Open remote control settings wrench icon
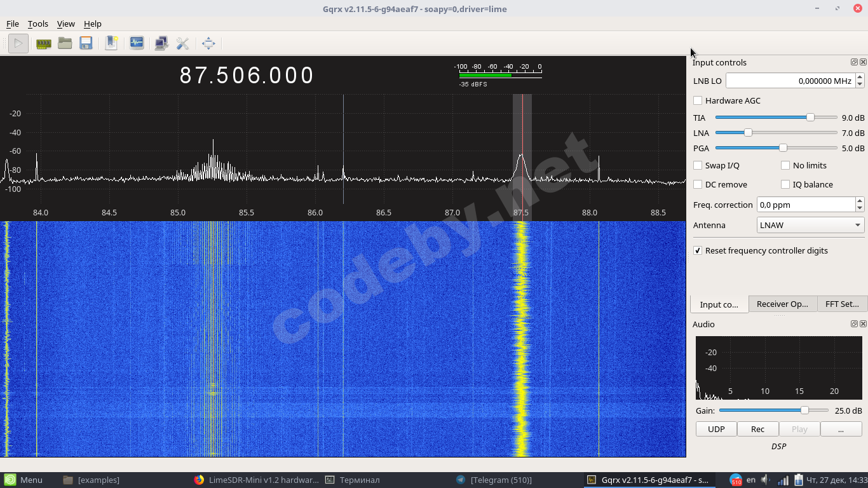 pos(182,43)
